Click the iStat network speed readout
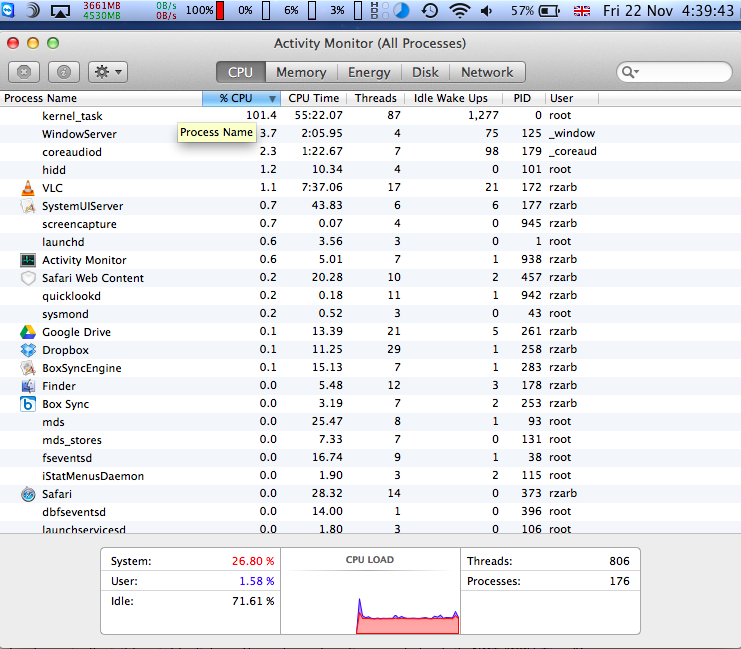 166,10
